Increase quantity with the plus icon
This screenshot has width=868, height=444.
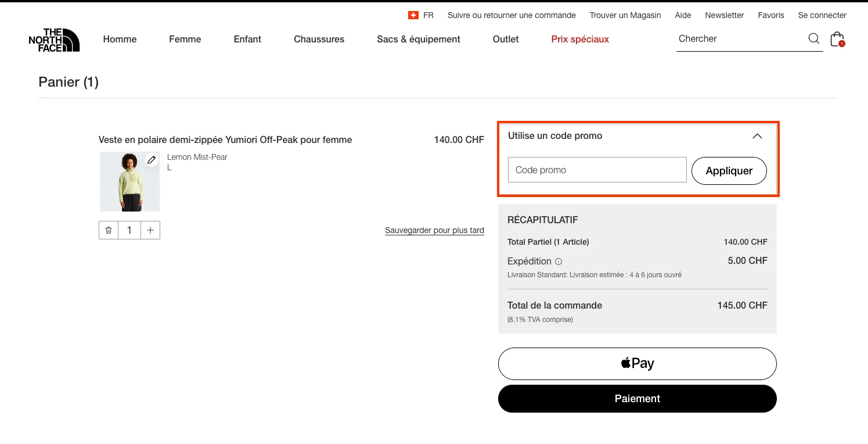pos(150,230)
